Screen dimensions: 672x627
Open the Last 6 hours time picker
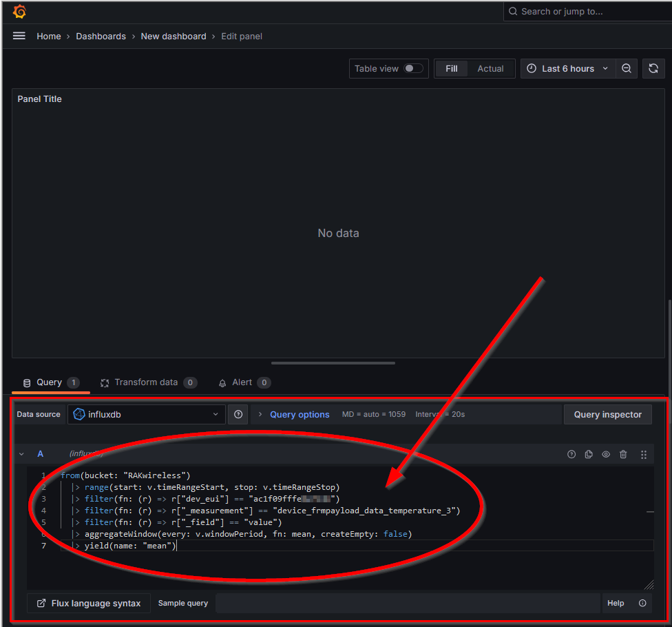[565, 68]
